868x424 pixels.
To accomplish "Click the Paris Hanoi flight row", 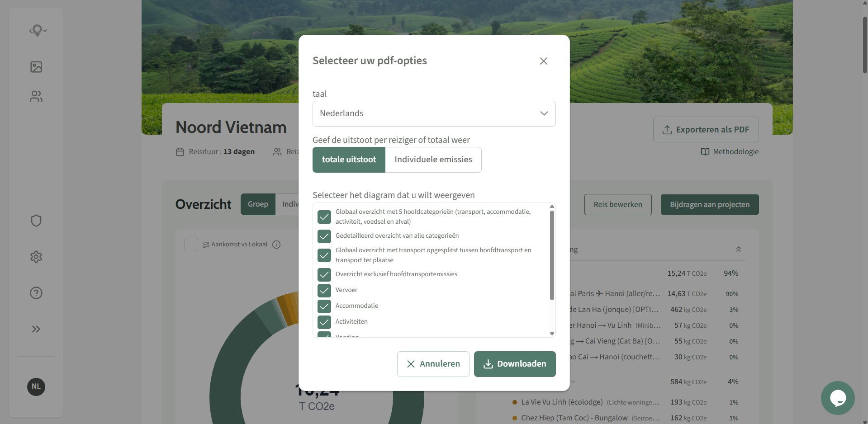I will pos(655,294).
